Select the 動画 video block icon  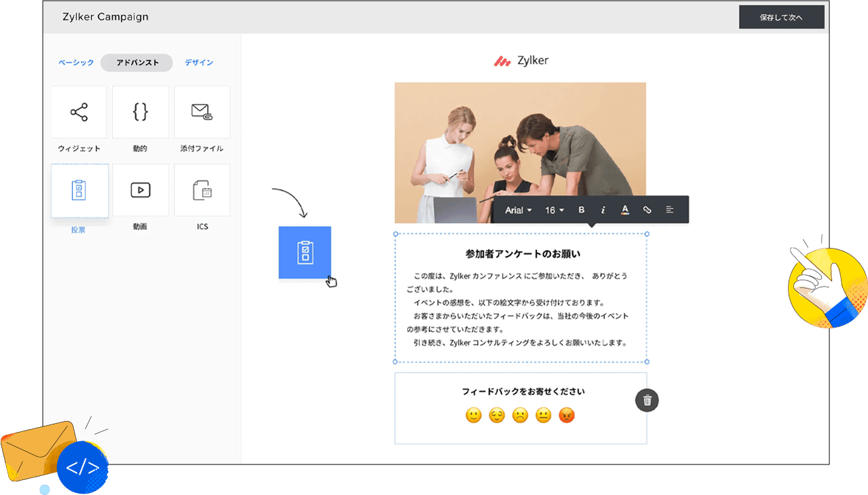(x=140, y=191)
